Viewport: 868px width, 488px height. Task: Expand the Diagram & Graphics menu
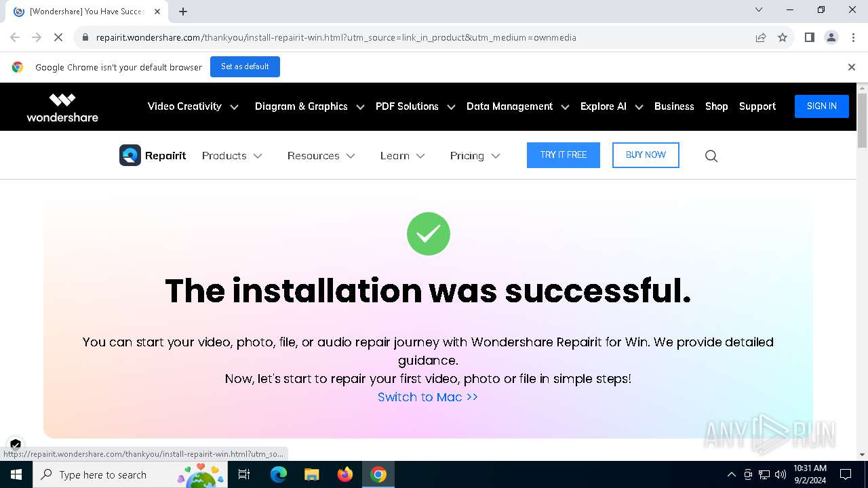[309, 106]
